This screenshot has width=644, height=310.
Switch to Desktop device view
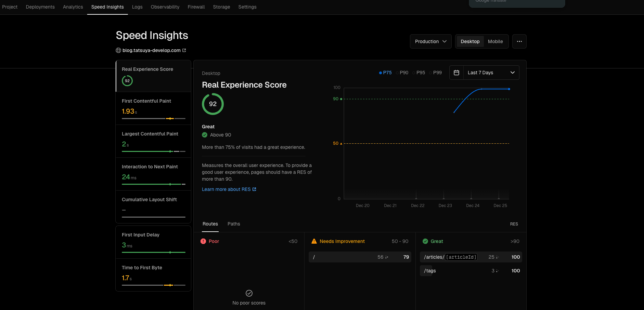tap(470, 41)
